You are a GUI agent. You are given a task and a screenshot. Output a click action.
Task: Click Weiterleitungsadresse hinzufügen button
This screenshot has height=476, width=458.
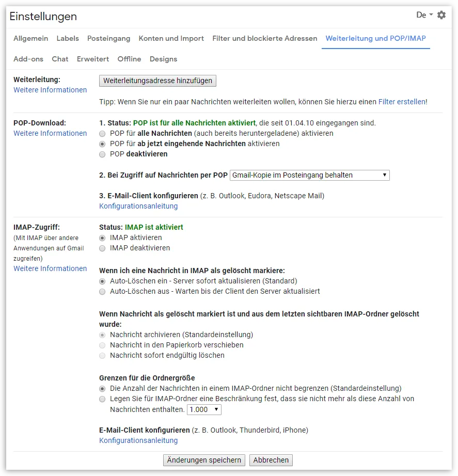point(157,81)
